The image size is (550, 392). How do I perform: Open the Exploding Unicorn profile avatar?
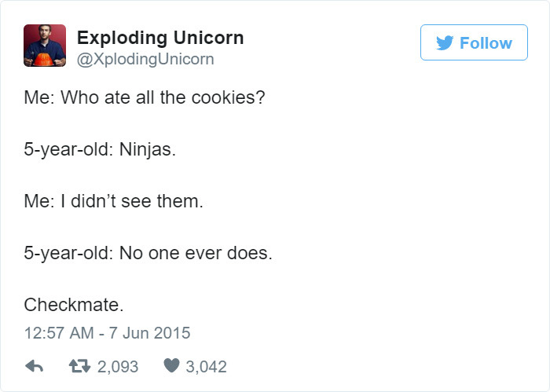tap(44, 45)
